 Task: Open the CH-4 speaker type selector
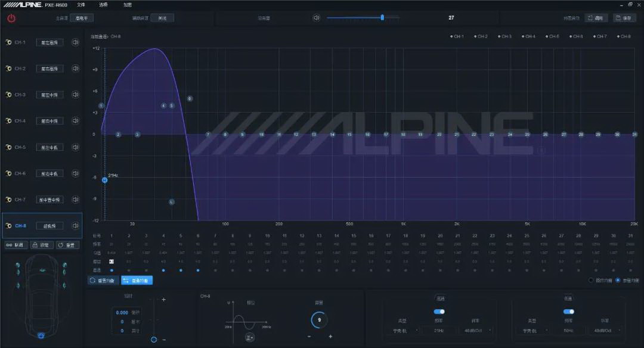[x=49, y=121]
